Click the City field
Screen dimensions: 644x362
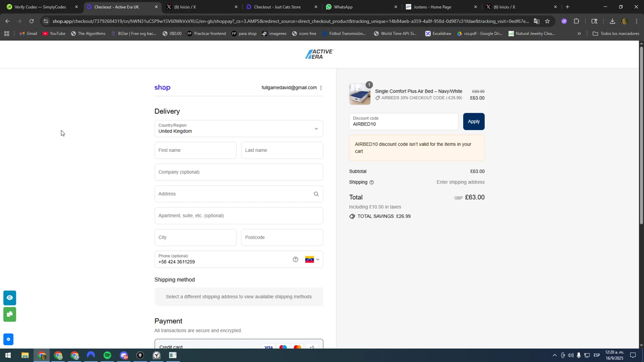(x=195, y=238)
